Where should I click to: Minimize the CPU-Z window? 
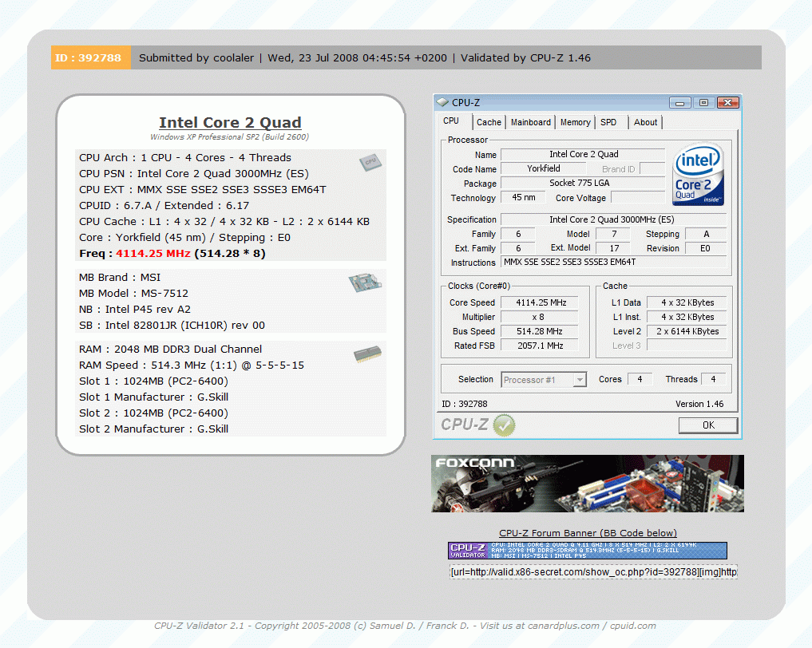point(679,102)
